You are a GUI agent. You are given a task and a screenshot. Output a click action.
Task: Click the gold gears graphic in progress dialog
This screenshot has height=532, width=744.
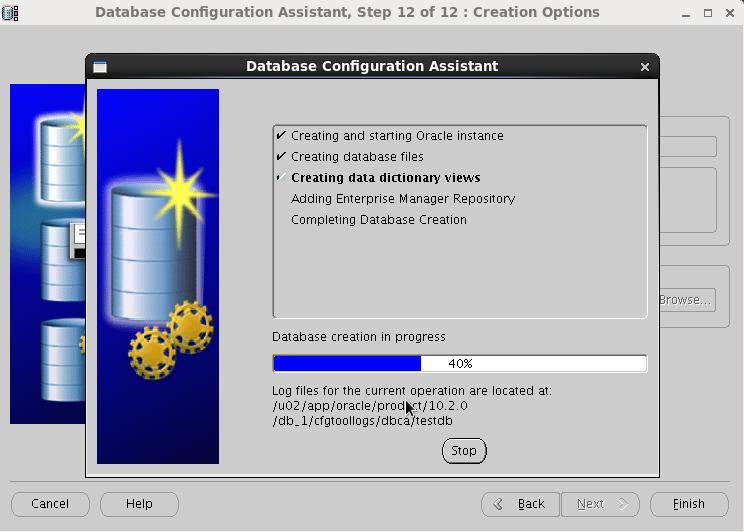coord(172,340)
